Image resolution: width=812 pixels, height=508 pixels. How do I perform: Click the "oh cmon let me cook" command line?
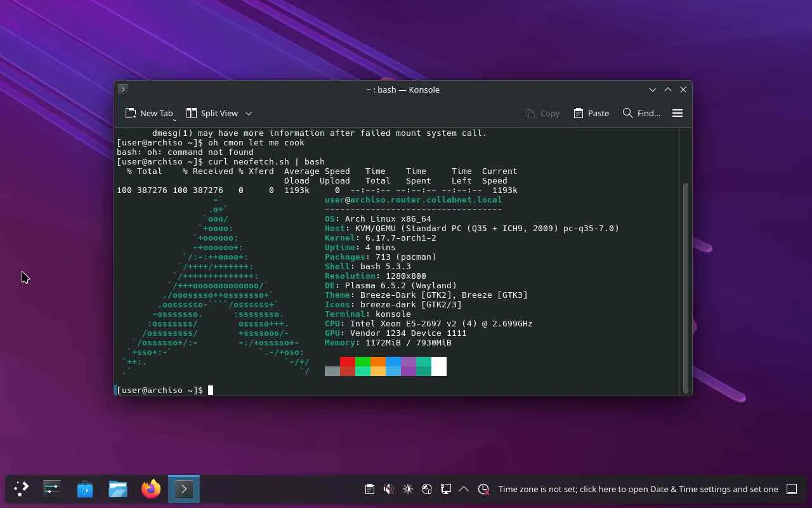(211, 143)
